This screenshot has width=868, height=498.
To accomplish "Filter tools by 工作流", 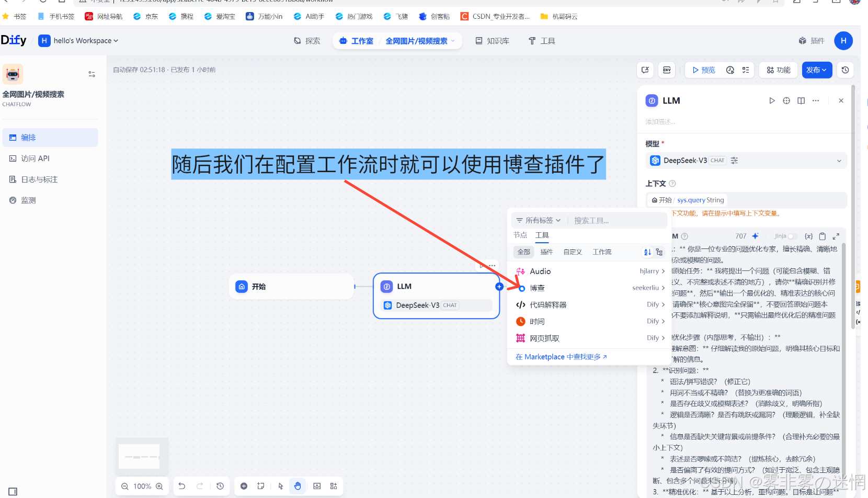I will 602,252.
